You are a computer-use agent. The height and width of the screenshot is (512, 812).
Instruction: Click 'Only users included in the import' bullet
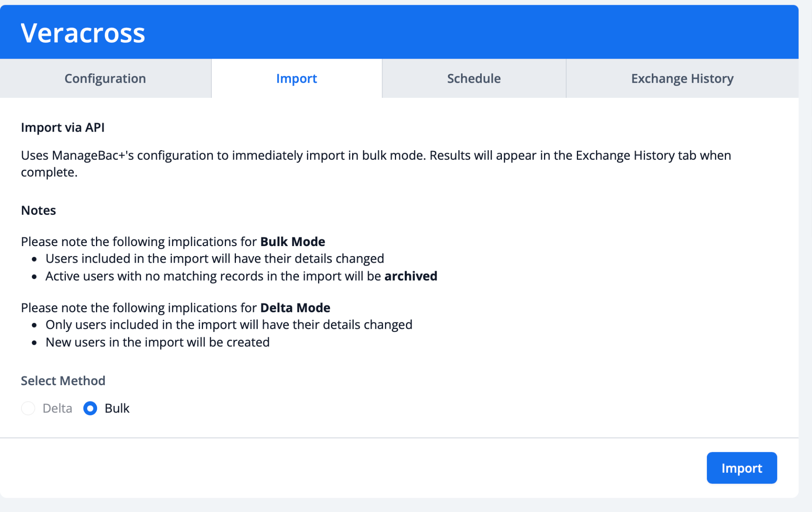coord(229,325)
